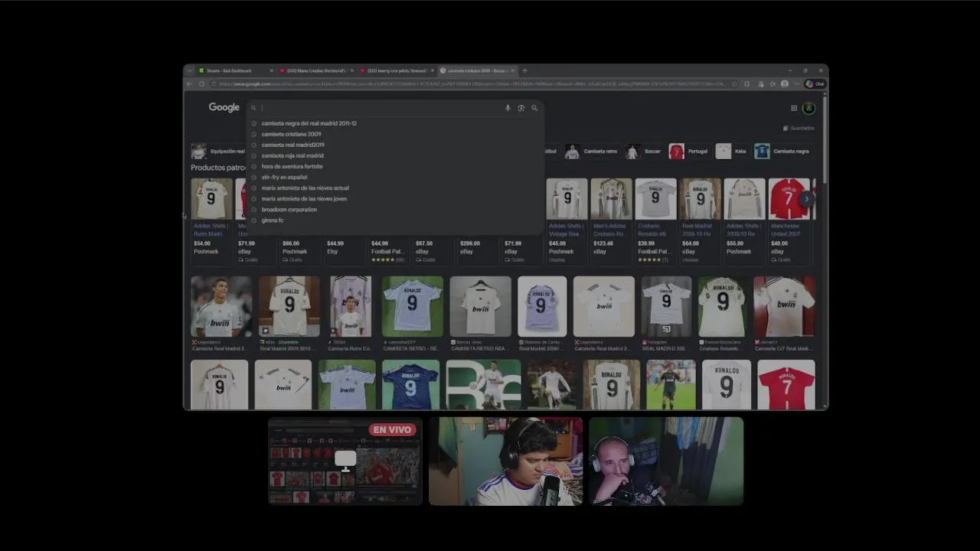
Task: Reload the page with refresh icon
Action: (x=201, y=83)
